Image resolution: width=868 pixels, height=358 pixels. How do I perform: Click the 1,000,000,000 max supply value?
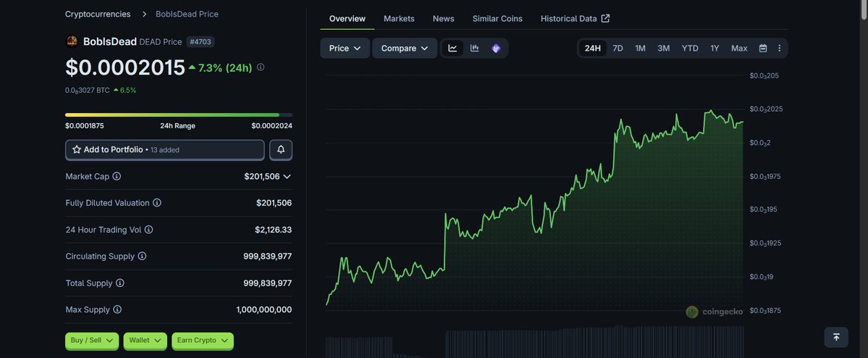[264, 309]
